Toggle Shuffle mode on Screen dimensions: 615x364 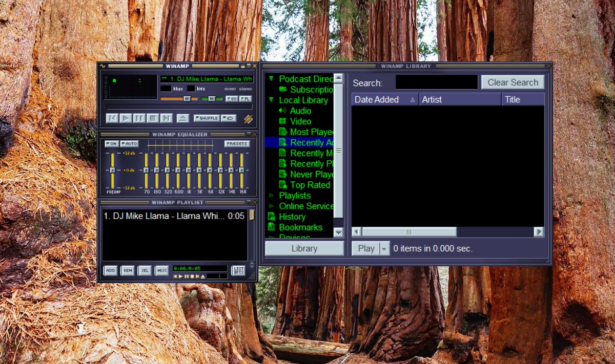(x=207, y=118)
